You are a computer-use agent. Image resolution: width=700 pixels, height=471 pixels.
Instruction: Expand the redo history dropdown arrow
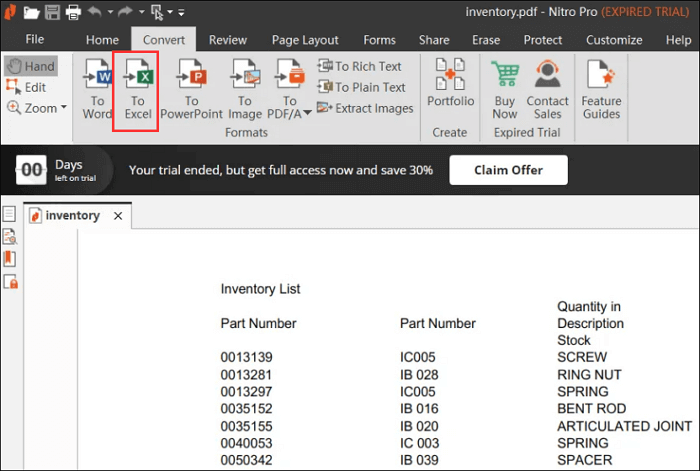point(142,13)
